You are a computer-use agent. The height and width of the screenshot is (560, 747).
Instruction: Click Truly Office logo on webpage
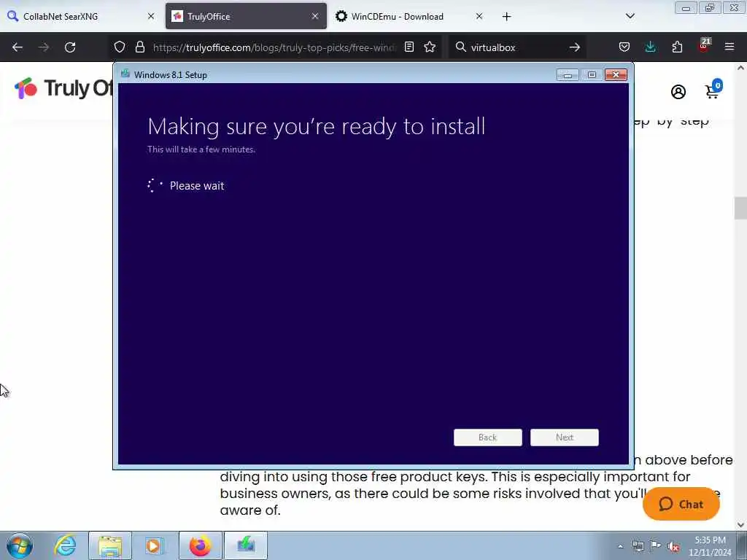coord(63,88)
